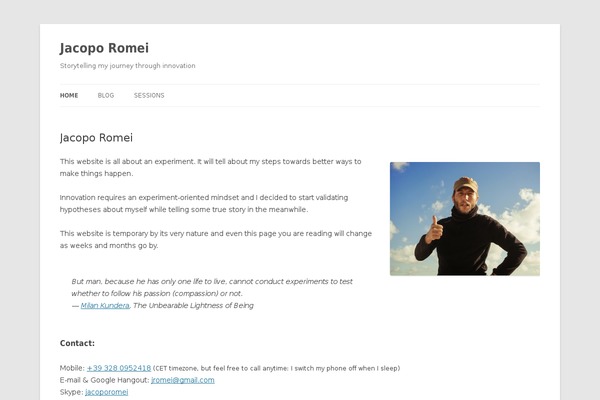Click the quote starting 'But man, because he has'
Image resolution: width=600 pixels, height=400 pixels.
(x=212, y=287)
